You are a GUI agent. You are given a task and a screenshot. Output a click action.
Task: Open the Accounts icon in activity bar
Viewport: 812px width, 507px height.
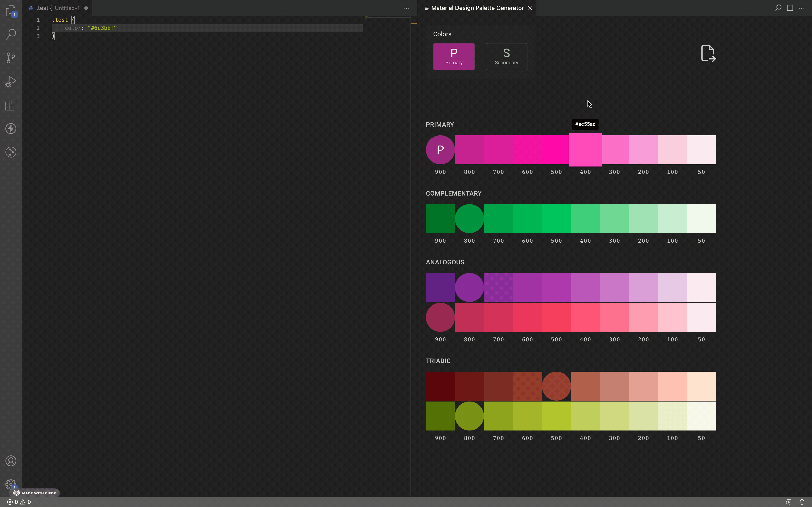point(11,461)
